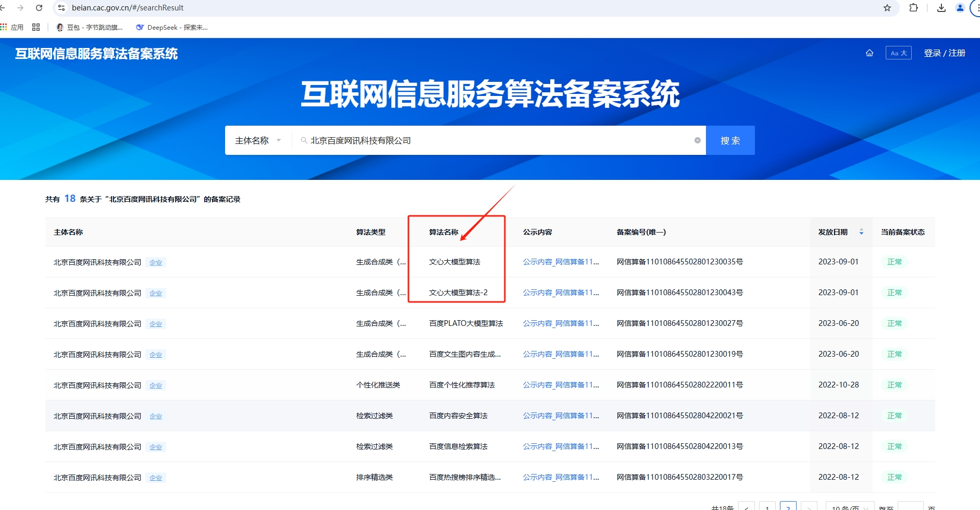Screen dimensions: 980x510
Task: Bookmark this page with the star icon
Action: [887, 8]
